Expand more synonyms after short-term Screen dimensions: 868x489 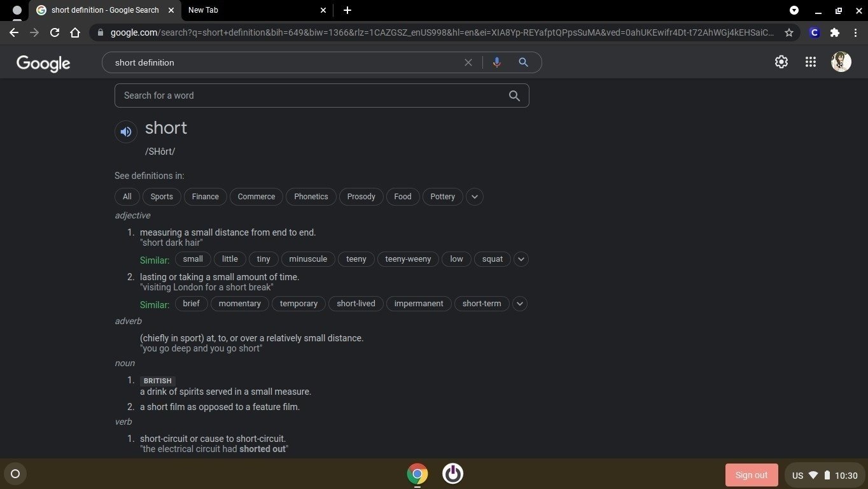point(519,304)
